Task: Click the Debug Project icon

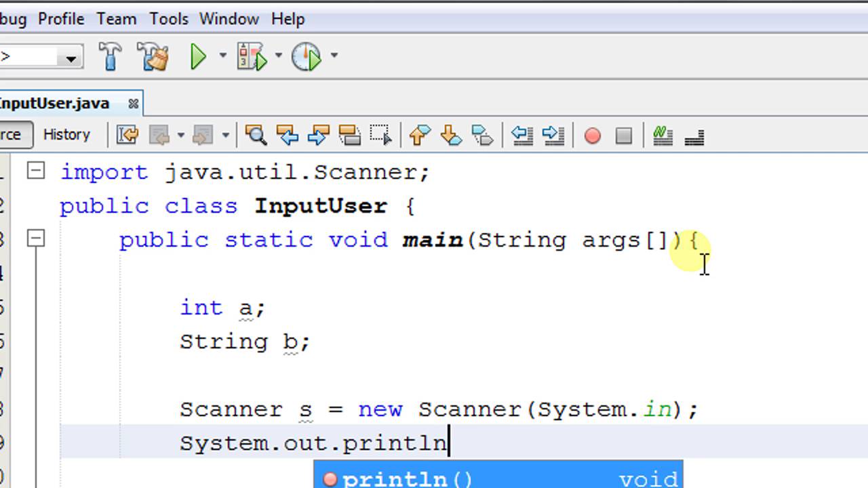Action: pyautogui.click(x=252, y=56)
